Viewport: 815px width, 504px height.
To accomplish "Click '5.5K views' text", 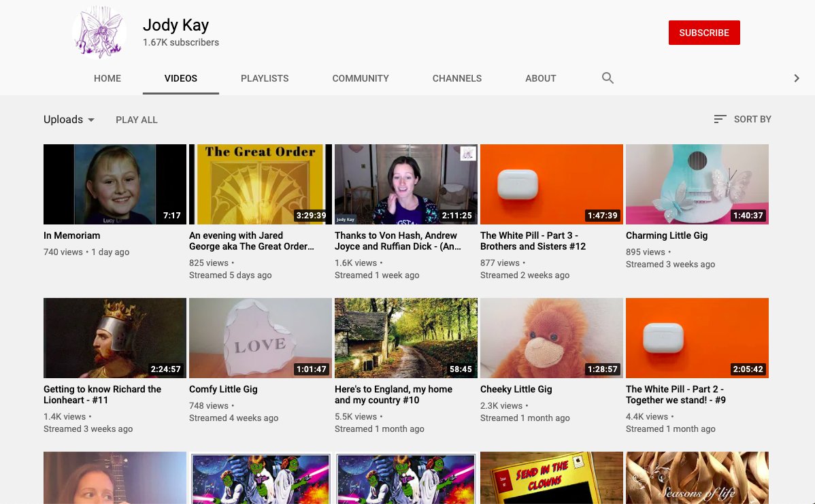I will [356, 417].
